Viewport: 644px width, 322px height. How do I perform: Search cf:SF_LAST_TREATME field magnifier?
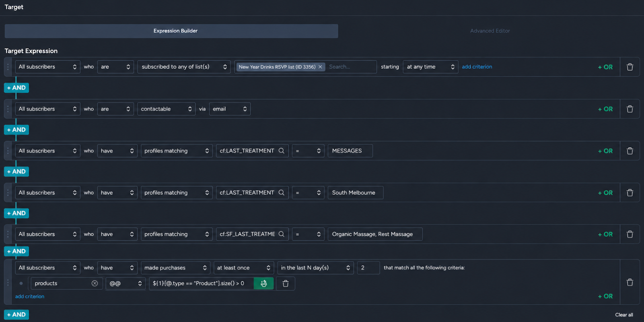click(x=282, y=234)
